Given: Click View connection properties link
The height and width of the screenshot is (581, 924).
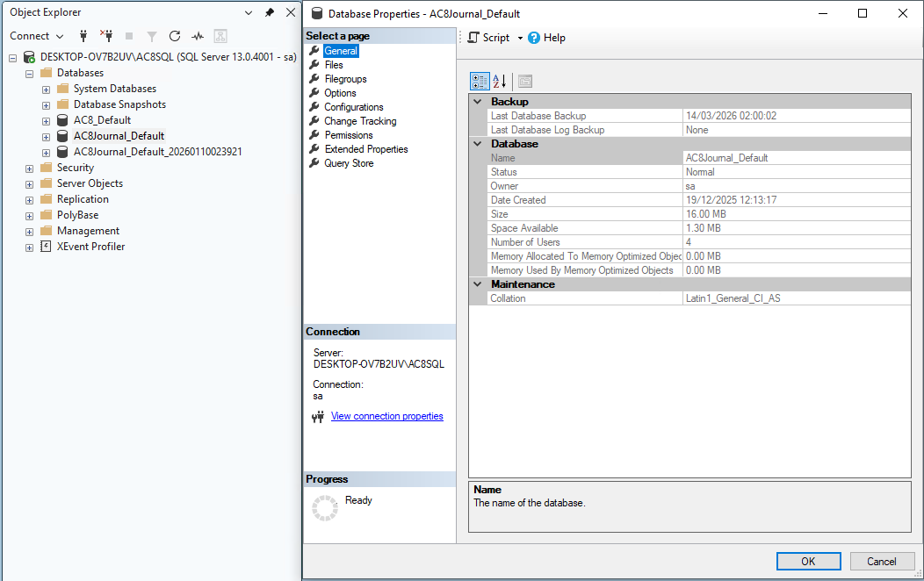Looking at the screenshot, I should pos(387,416).
